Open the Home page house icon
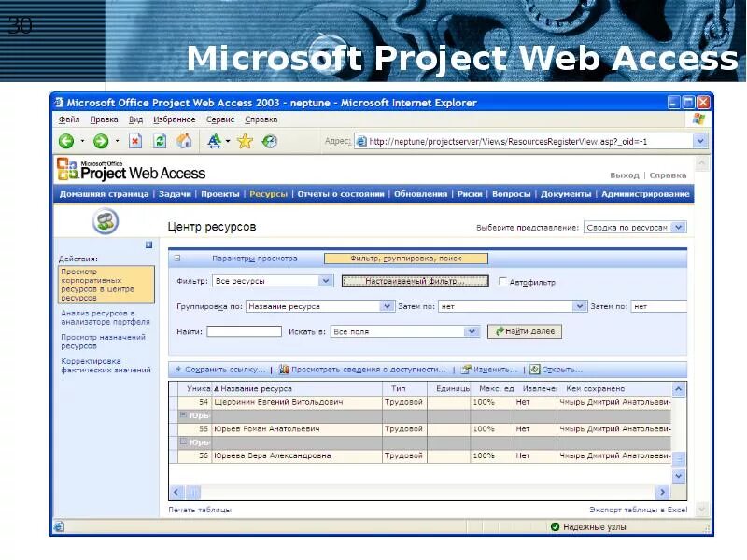Screen dimensions: 747x560 (x=184, y=141)
